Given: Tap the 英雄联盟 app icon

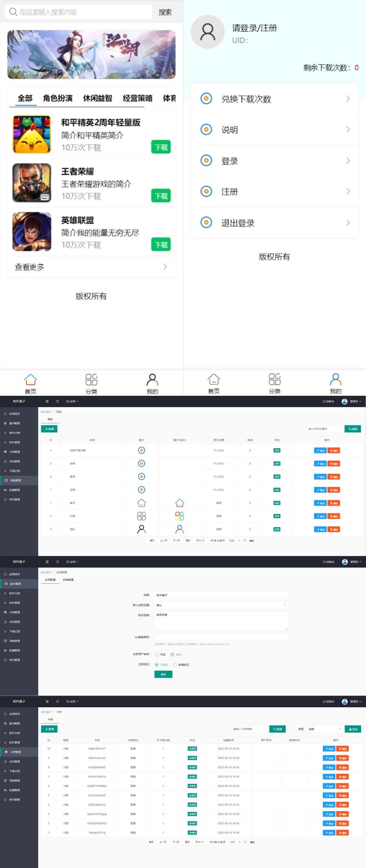Looking at the screenshot, I should pyautogui.click(x=32, y=231).
